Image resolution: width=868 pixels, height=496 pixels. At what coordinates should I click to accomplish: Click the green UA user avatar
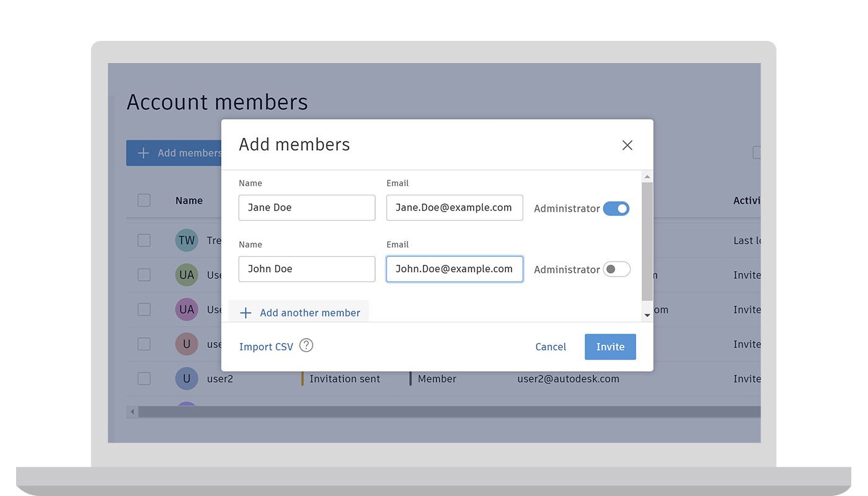(x=187, y=275)
